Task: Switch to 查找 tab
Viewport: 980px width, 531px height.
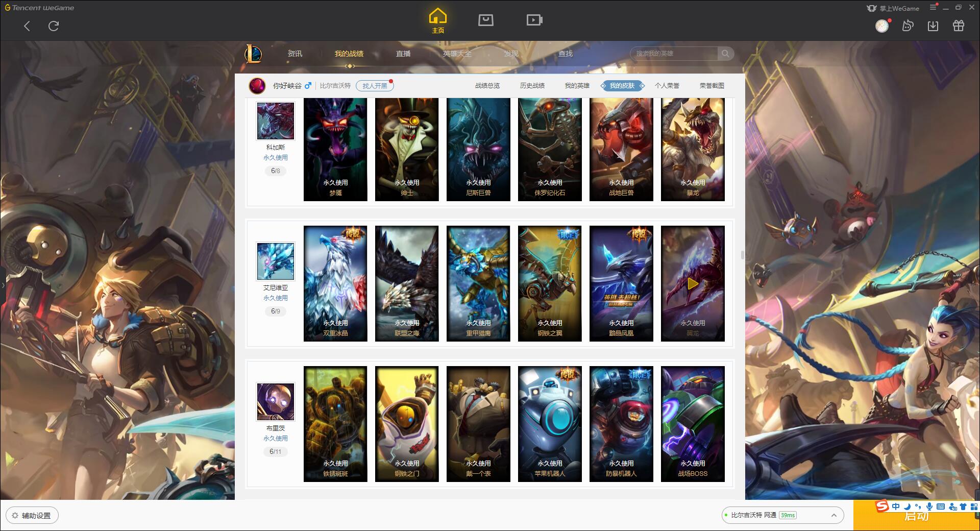Action: (566, 54)
